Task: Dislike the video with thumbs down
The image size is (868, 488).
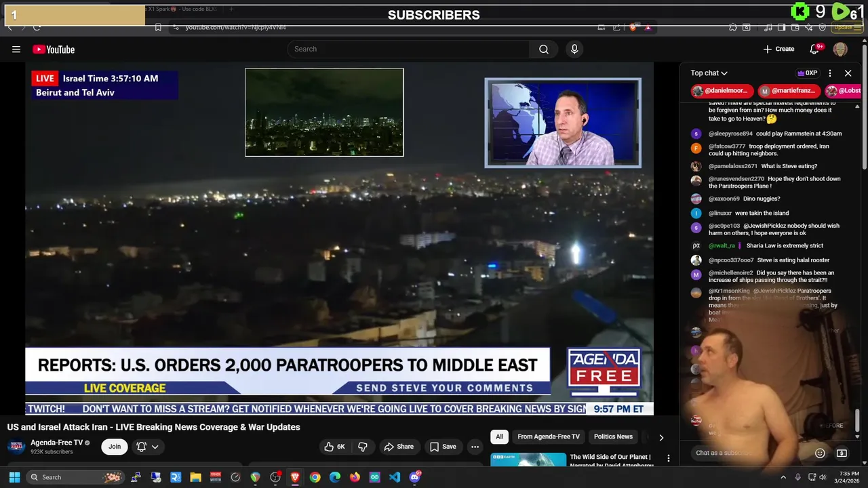Action: pyautogui.click(x=363, y=447)
